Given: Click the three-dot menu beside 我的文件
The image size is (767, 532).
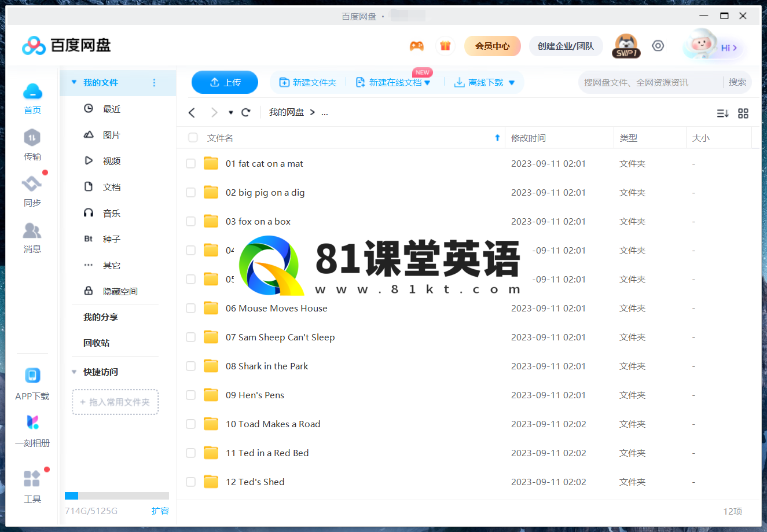Looking at the screenshot, I should click(x=154, y=83).
